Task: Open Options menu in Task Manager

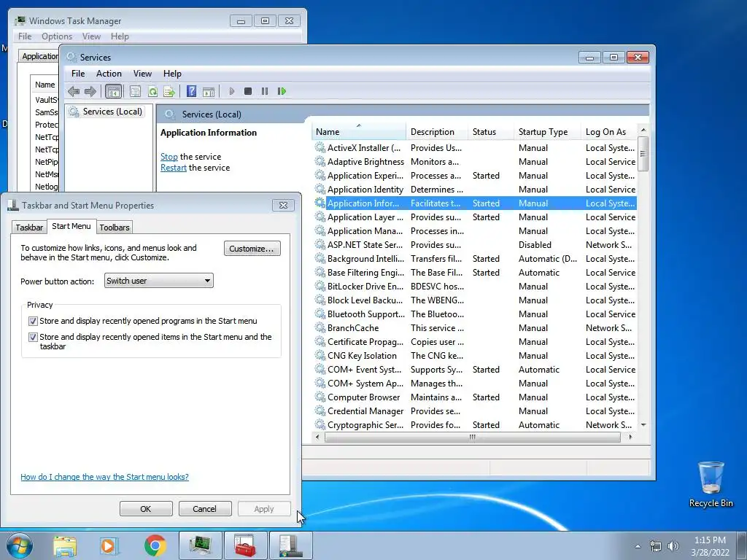Action: 57,36
